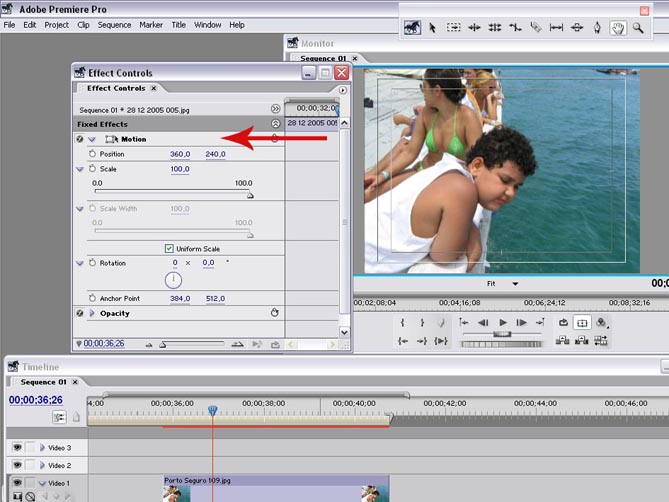Uncheck the Uniform Scale checkbox
Image resolution: width=669 pixels, height=502 pixels.
coord(169,248)
